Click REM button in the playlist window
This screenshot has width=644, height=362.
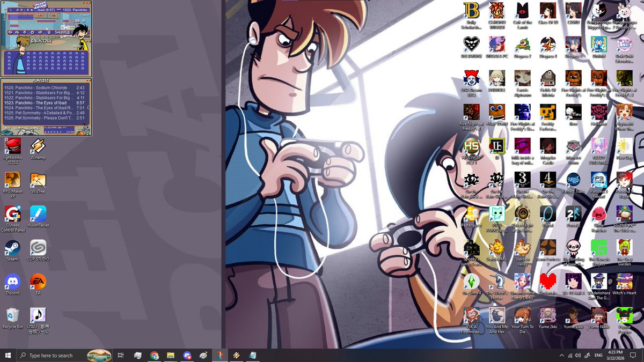coord(17,128)
